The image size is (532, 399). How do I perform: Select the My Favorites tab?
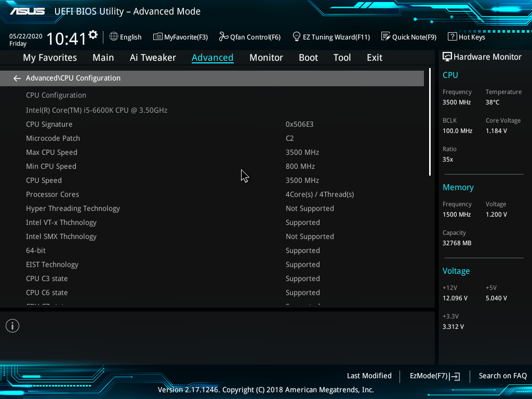click(x=50, y=58)
